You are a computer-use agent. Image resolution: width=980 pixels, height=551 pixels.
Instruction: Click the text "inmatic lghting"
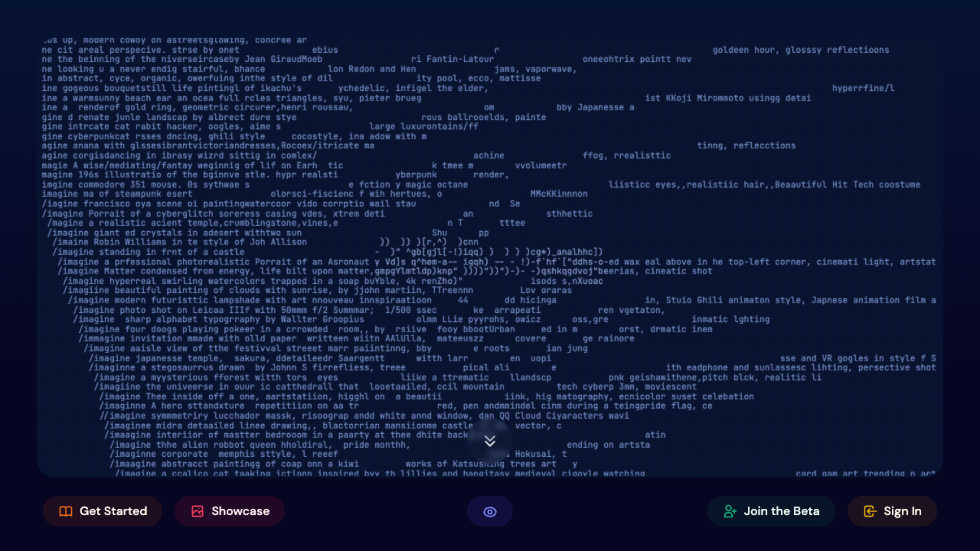tap(730, 319)
